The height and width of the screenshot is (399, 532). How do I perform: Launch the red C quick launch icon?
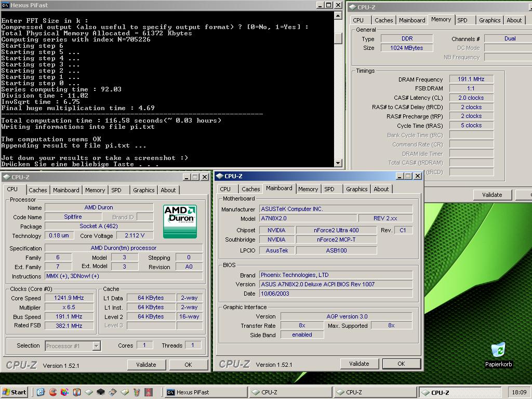(x=52, y=392)
